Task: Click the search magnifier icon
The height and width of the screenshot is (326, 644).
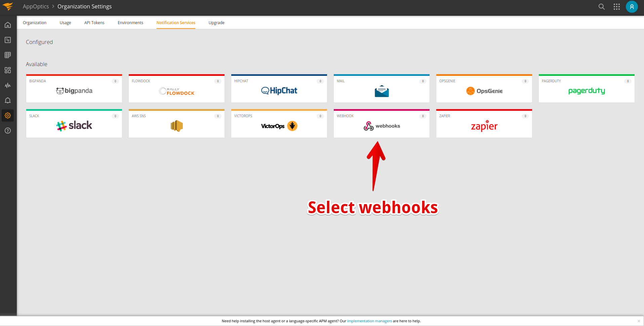Action: (601, 7)
